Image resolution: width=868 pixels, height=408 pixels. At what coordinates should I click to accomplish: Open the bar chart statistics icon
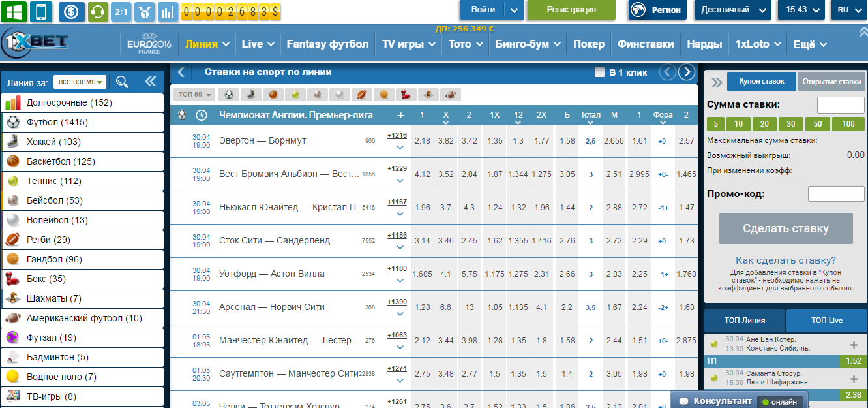click(168, 11)
